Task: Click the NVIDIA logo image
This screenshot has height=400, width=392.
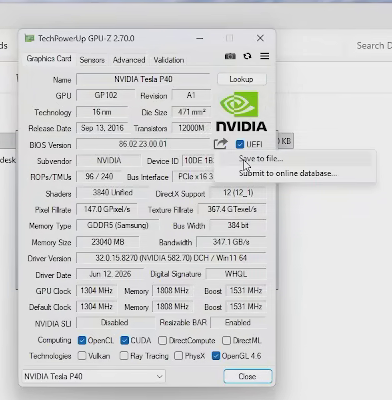Action: coord(241,111)
